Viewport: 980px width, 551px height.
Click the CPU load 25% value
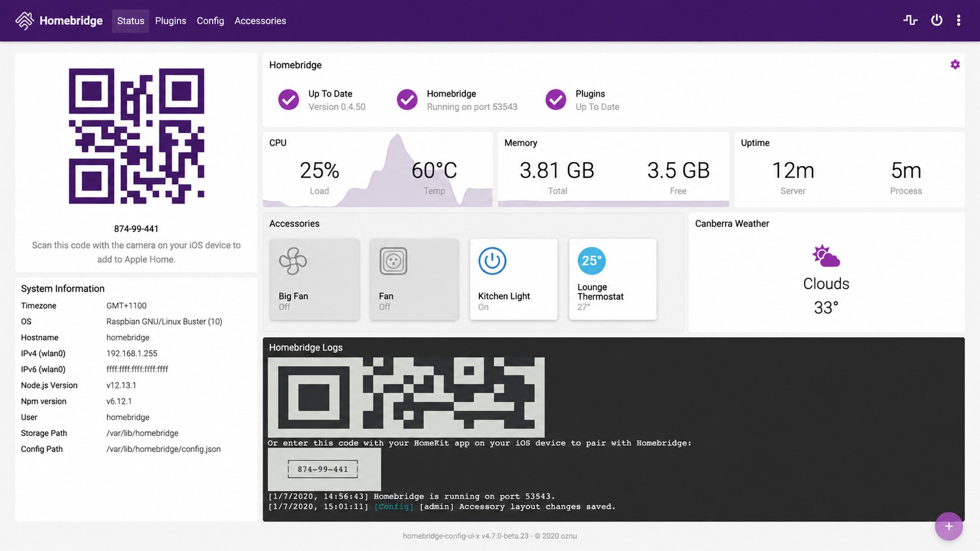320,170
